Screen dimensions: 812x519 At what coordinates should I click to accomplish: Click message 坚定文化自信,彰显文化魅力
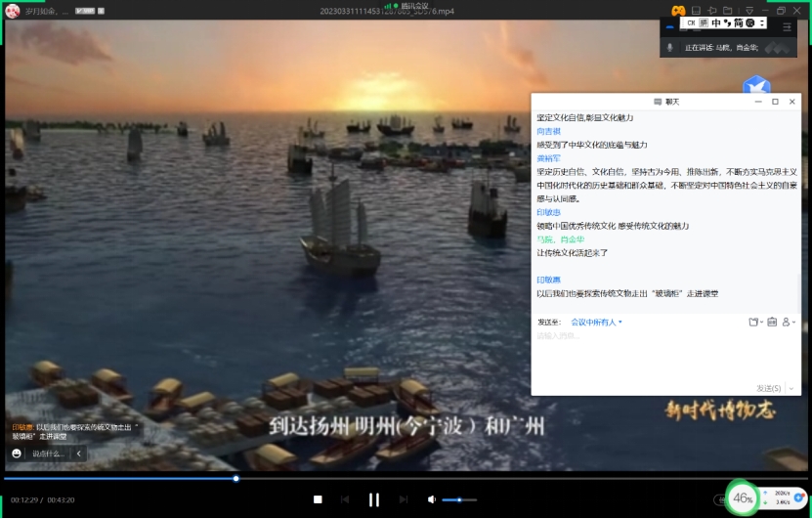pos(584,117)
